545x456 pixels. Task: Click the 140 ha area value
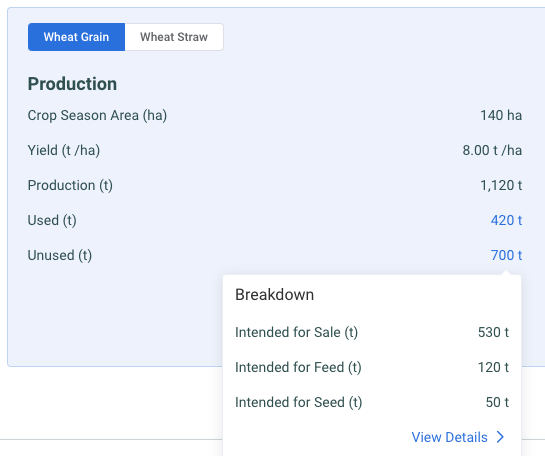pyautogui.click(x=501, y=115)
